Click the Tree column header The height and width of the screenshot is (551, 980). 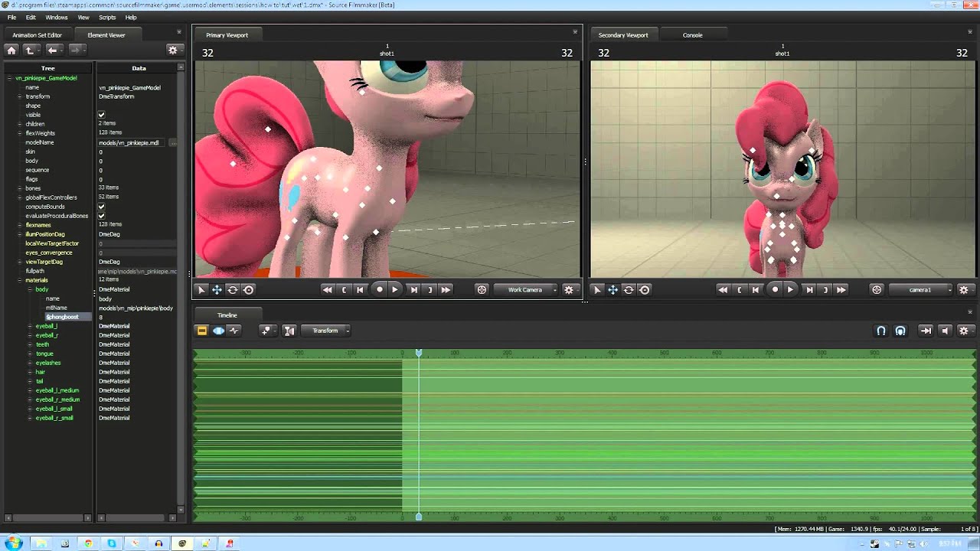click(x=47, y=68)
